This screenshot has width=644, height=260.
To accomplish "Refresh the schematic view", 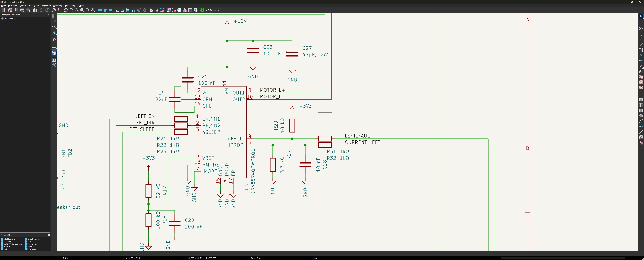I will click(x=66, y=10).
